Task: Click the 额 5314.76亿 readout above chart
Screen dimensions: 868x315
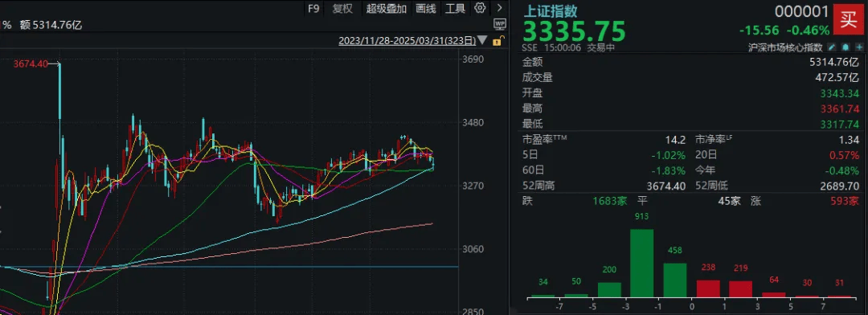Action: [x=51, y=24]
